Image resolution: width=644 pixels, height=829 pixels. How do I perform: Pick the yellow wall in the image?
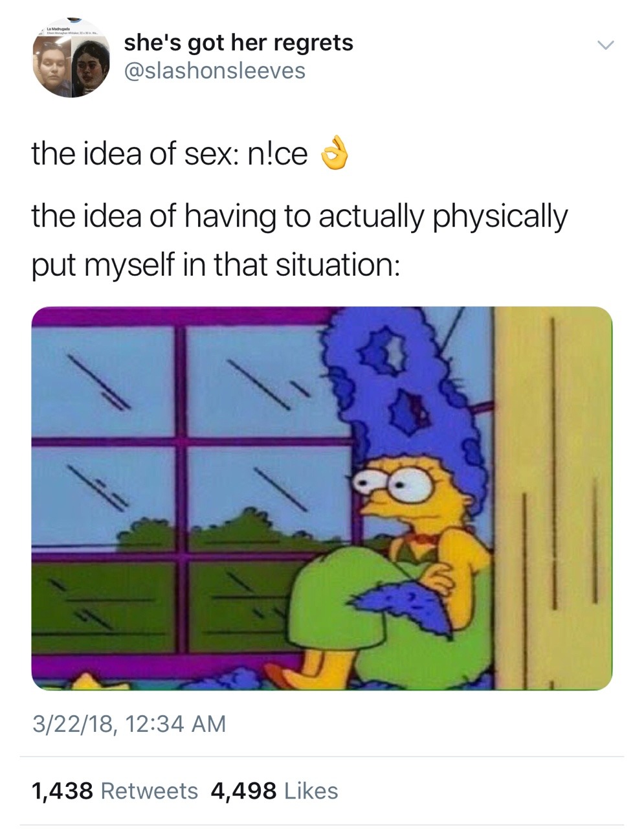pyautogui.click(x=553, y=498)
